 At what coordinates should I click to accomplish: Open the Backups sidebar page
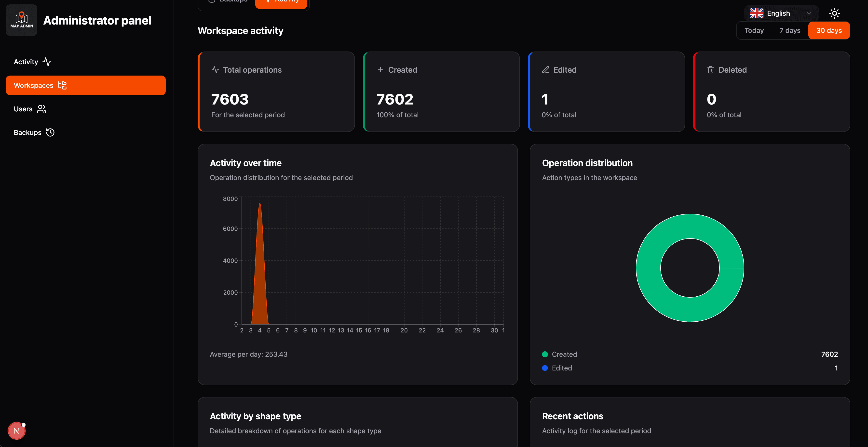click(x=86, y=132)
